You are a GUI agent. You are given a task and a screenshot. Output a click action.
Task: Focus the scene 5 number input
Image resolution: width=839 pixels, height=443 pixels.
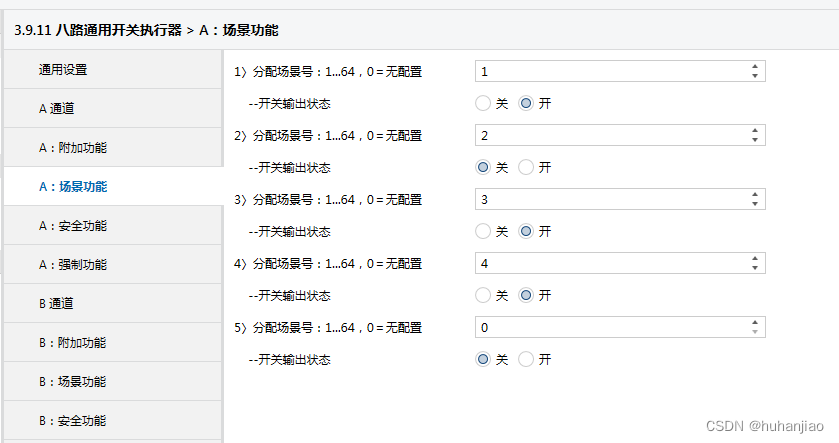[610, 328]
